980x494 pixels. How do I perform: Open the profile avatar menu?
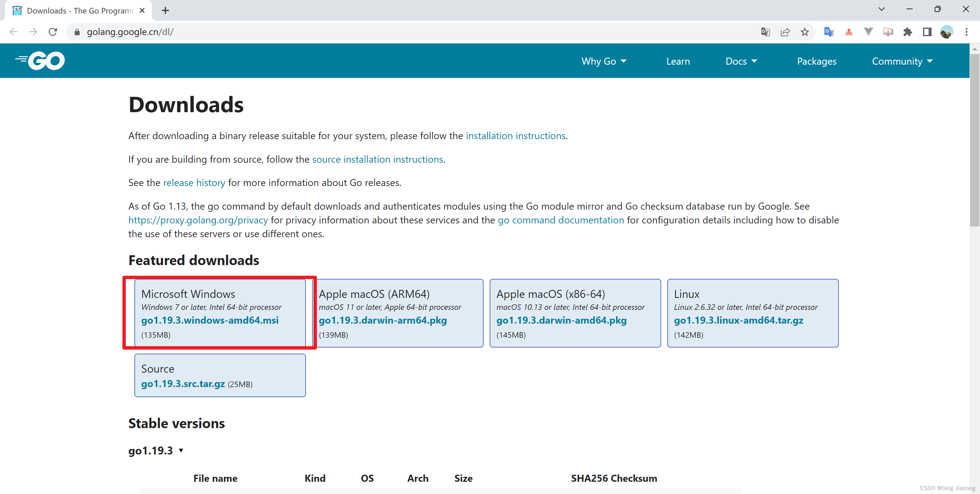tap(946, 32)
